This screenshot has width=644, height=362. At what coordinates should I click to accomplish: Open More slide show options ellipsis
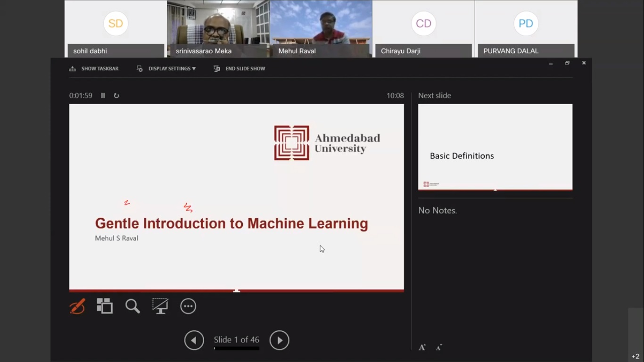(188, 306)
